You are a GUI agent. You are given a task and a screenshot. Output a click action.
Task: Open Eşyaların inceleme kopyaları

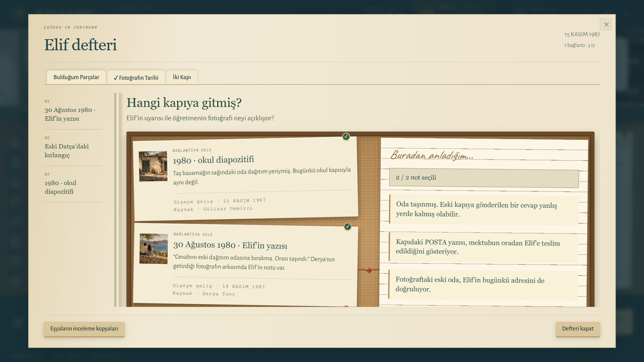(x=84, y=329)
